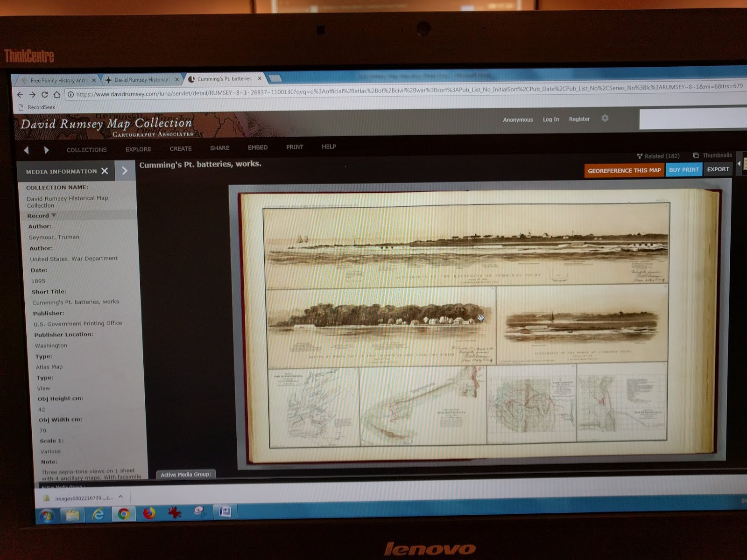
Task: Click the Register link
Action: [x=579, y=119]
